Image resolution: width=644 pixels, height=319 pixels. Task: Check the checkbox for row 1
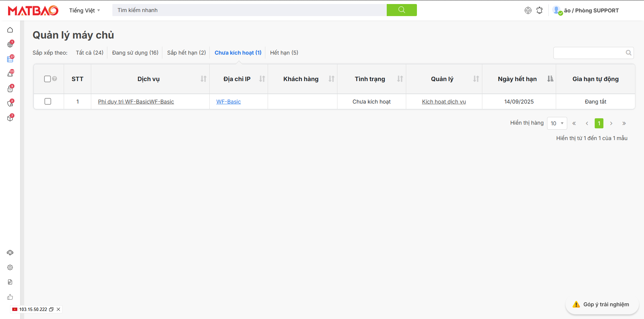point(48,101)
